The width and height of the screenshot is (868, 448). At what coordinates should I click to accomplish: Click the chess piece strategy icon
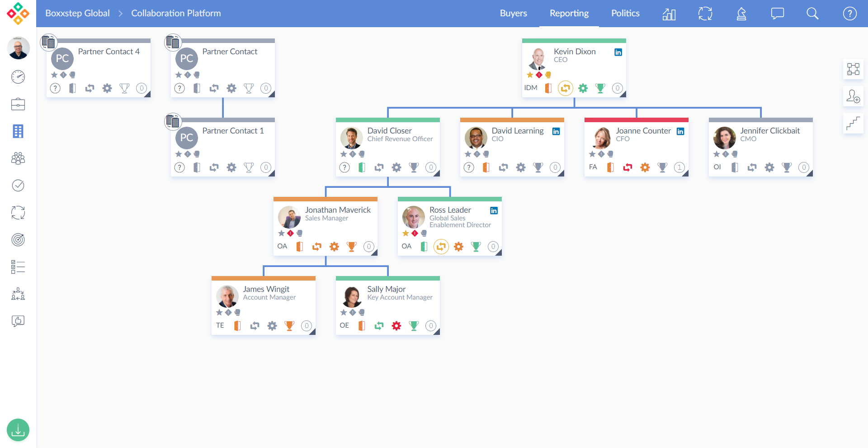pos(741,14)
